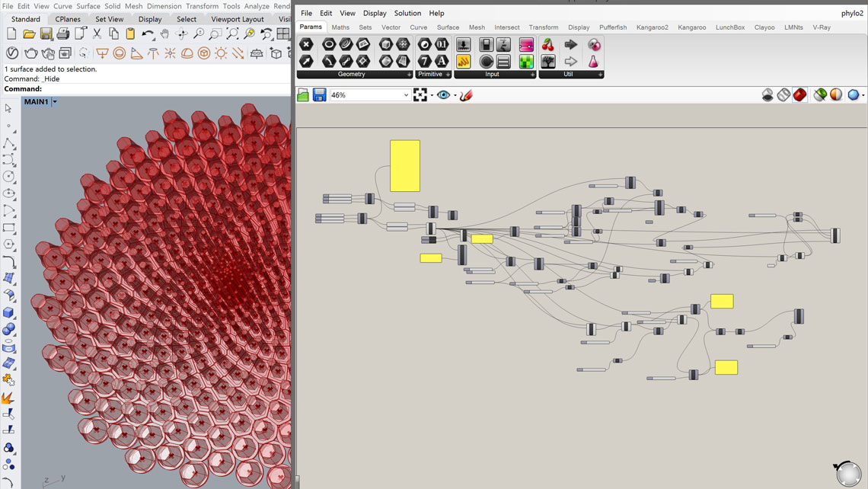Viewport: 868px width, 489px height.
Task: Click the canvas compass navigation widget
Action: tap(848, 474)
